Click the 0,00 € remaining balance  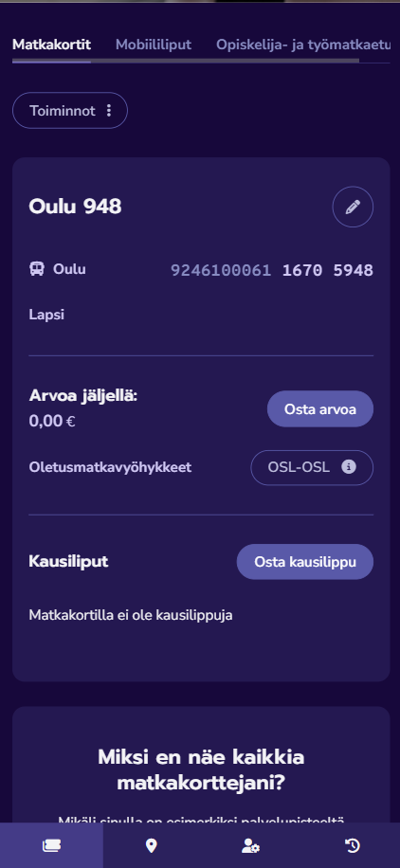tap(52, 422)
